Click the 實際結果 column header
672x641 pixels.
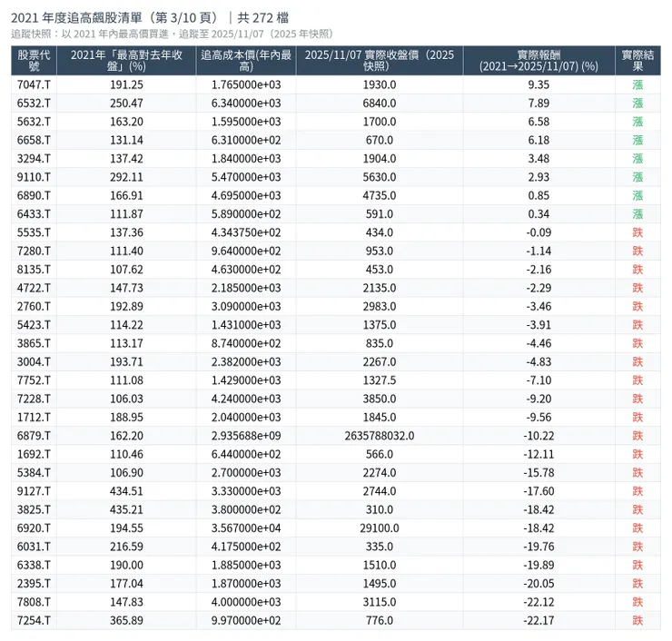637,61
